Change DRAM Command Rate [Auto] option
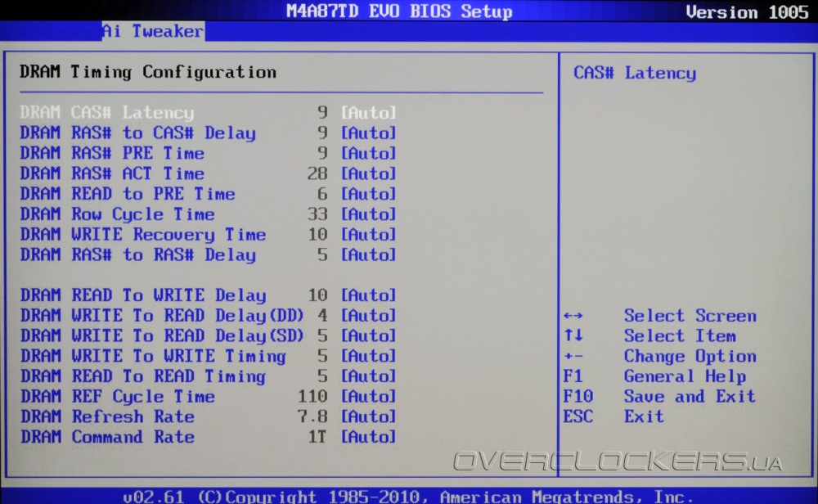This screenshot has width=818, height=504. [x=368, y=437]
